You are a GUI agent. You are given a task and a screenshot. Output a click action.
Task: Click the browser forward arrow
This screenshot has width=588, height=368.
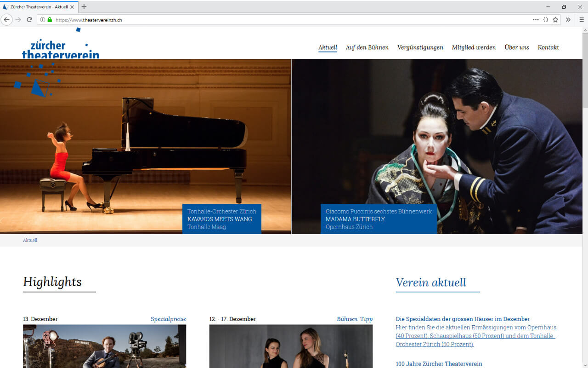coord(18,20)
